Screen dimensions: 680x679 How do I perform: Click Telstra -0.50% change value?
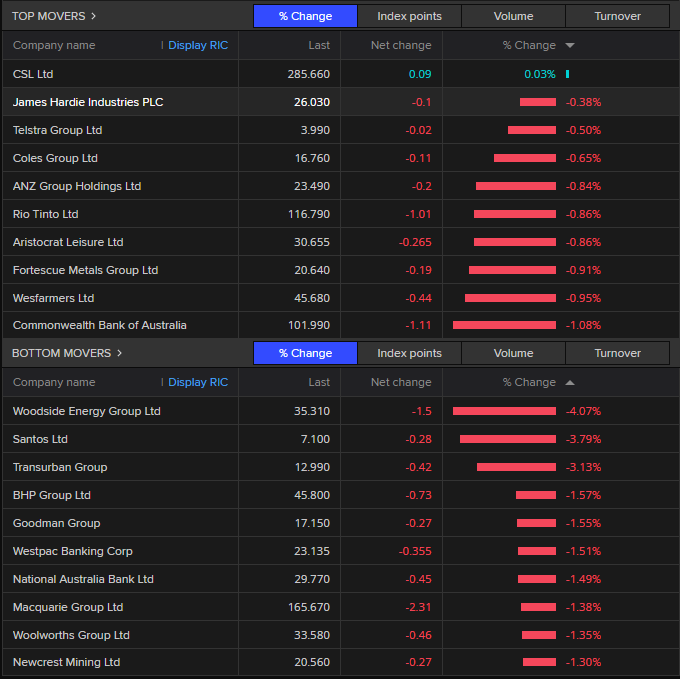pos(583,130)
